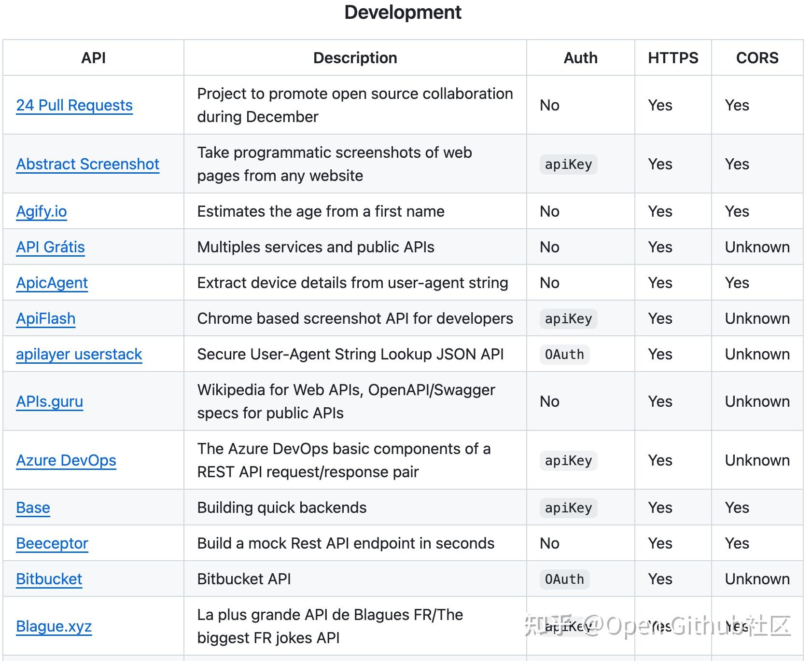Select the apiKey tag in Base row
Screen dimensions: 812x661
coord(569,508)
